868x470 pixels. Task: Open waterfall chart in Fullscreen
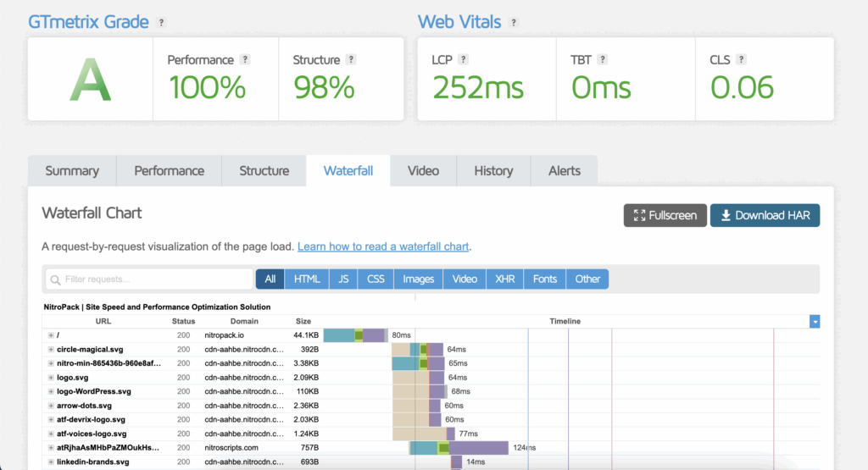click(x=665, y=216)
